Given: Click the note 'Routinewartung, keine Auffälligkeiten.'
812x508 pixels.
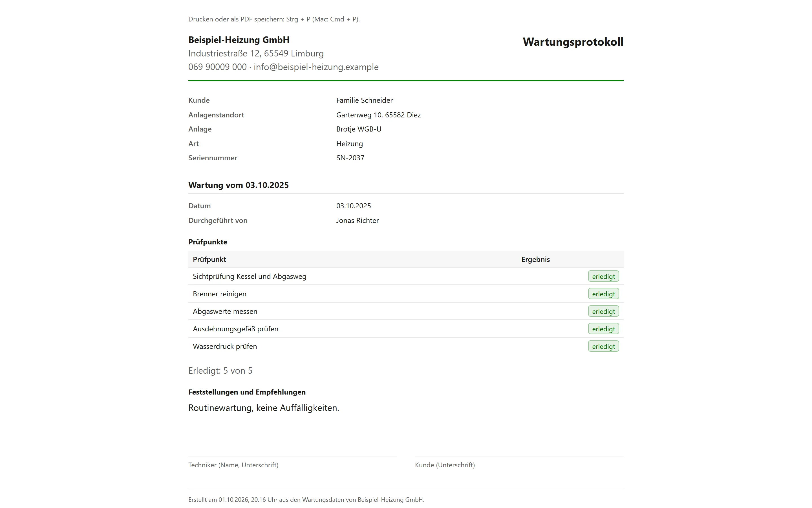Looking at the screenshot, I should tap(264, 408).
